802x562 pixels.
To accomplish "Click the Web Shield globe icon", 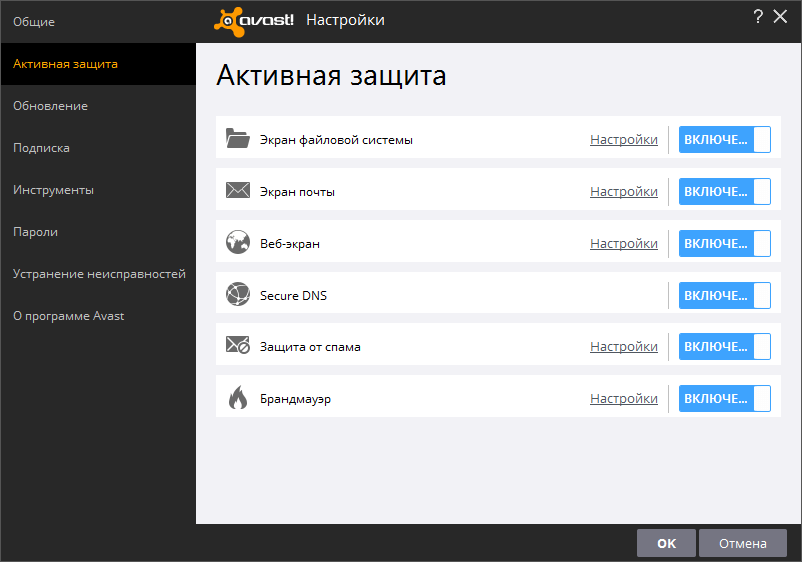I will (238, 242).
